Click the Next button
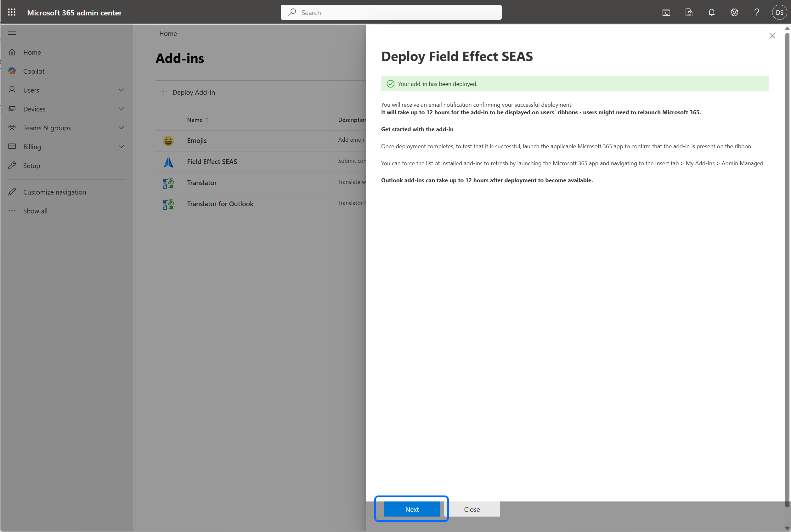Image resolution: width=791 pixels, height=532 pixels. (x=412, y=509)
